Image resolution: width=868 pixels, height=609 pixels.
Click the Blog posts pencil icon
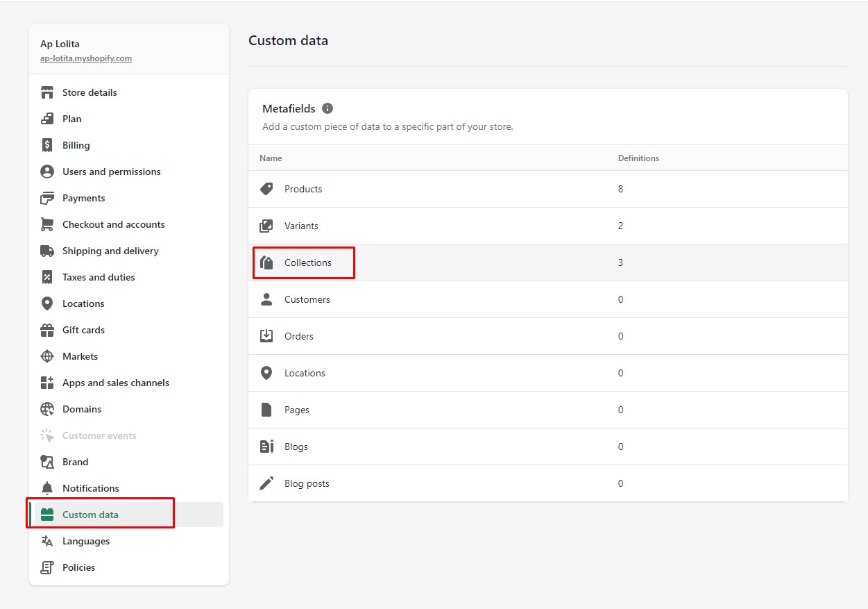coord(266,483)
